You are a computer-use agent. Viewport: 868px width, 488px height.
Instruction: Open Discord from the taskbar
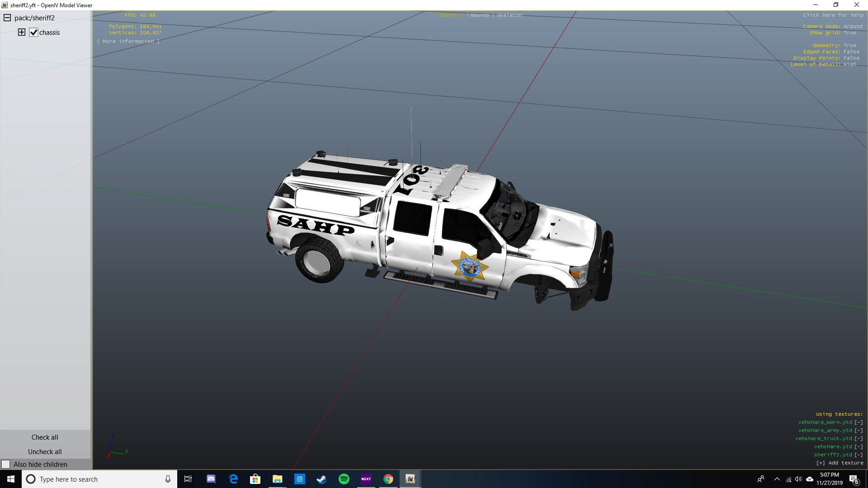click(211, 479)
